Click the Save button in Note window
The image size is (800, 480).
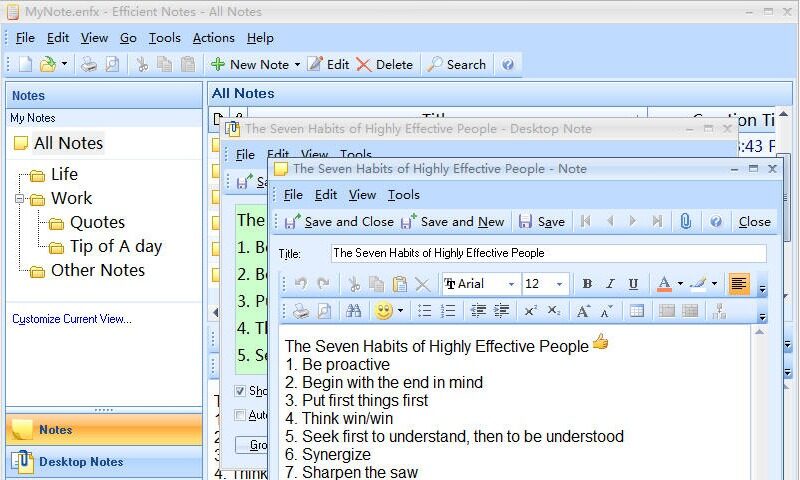tap(542, 222)
